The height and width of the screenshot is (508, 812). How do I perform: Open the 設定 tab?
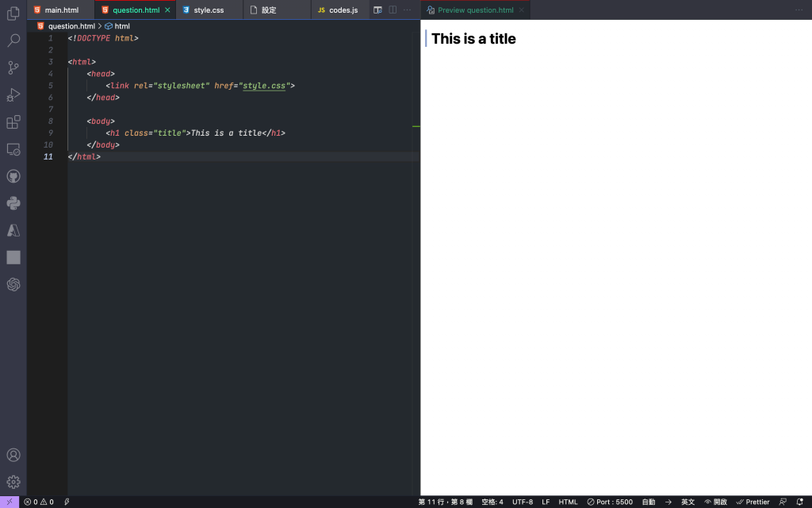(277, 10)
